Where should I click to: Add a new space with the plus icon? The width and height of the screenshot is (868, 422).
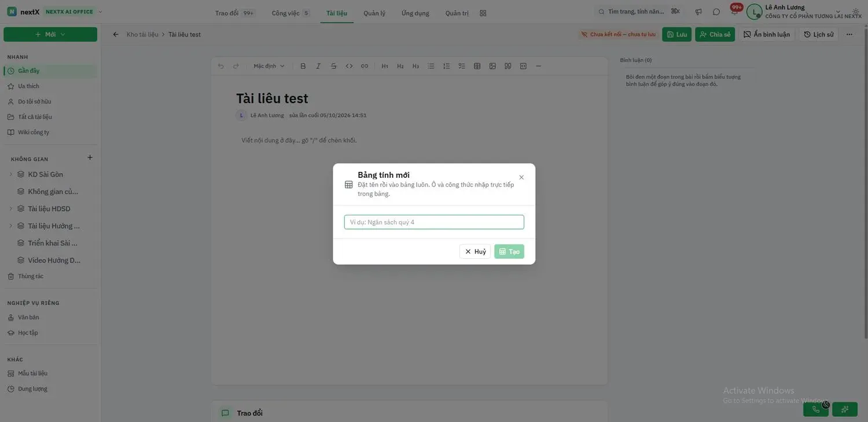90,157
